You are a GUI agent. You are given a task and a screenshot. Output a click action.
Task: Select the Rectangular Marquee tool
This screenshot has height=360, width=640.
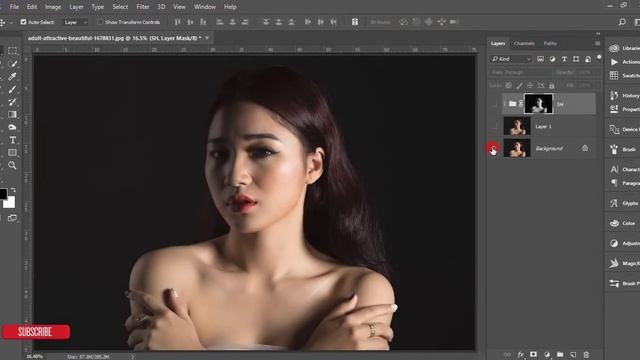12,51
